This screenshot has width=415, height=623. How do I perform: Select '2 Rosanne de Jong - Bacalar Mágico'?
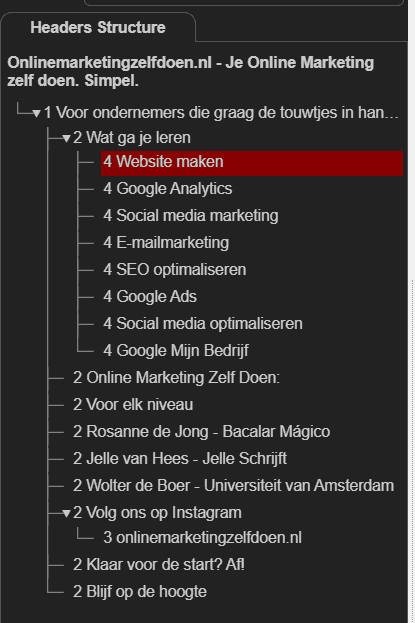click(x=201, y=431)
